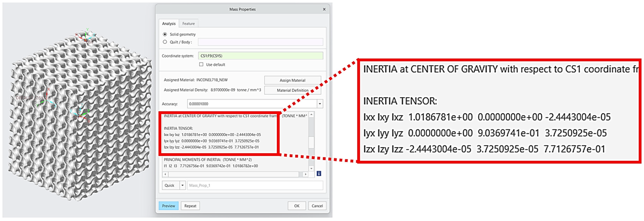
Task: Click horizontal scroll right arrow
Action: click(x=305, y=174)
